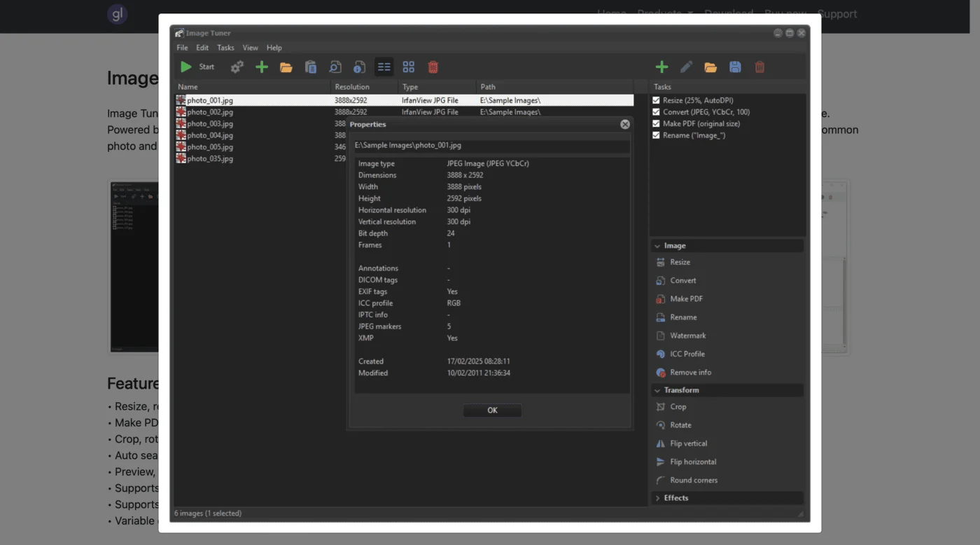Open the Tasks menu
This screenshot has width=980, height=545.
coord(225,48)
